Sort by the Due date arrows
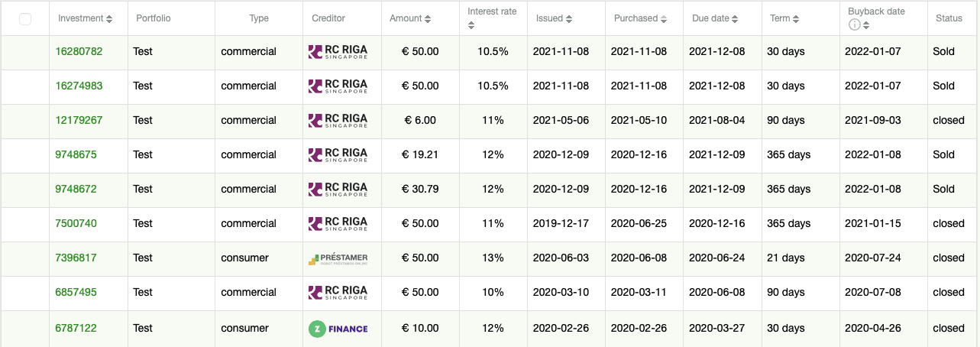Screen dimensions: 980x347 tap(736, 19)
